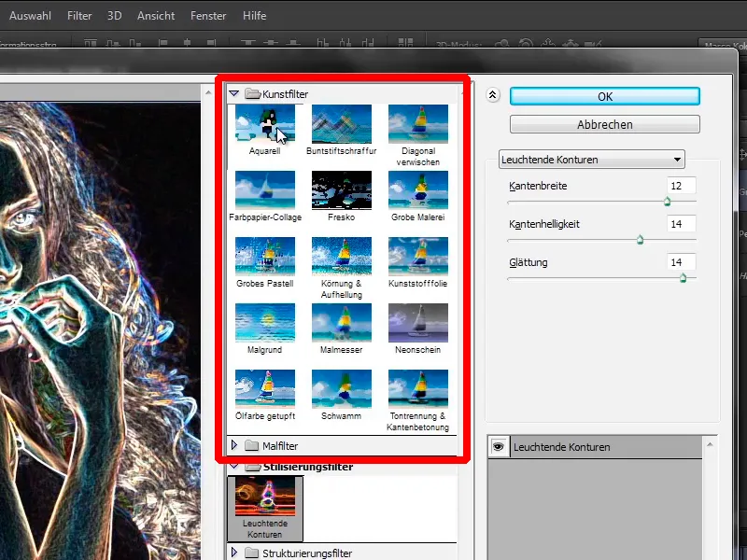Select the Malgrund filter thumbnail
This screenshot has width=747, height=560.
coord(265,323)
